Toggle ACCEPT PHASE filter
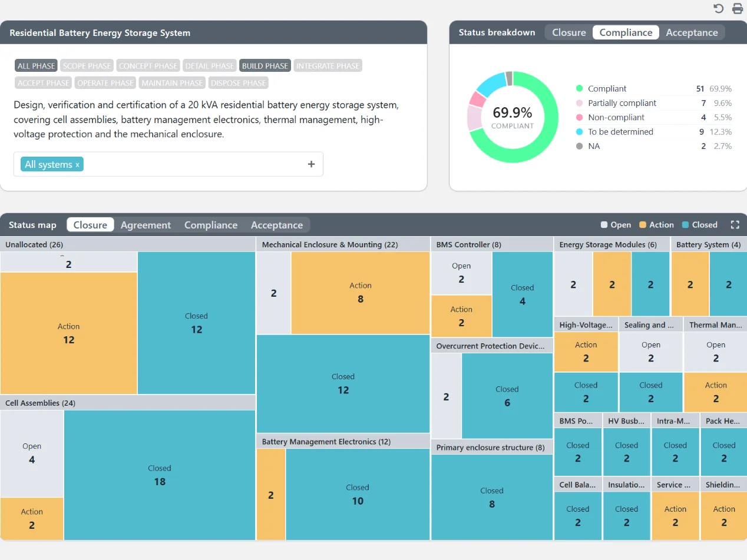The image size is (747, 560). click(44, 83)
